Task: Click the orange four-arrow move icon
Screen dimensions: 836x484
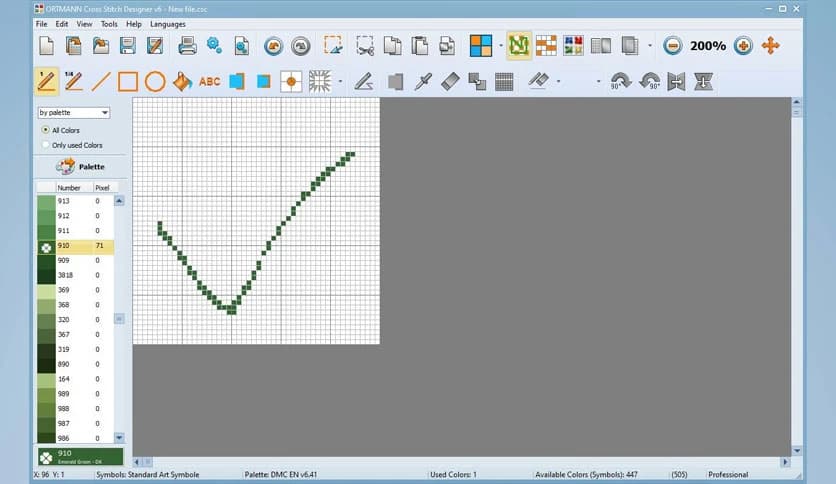Action: point(770,46)
